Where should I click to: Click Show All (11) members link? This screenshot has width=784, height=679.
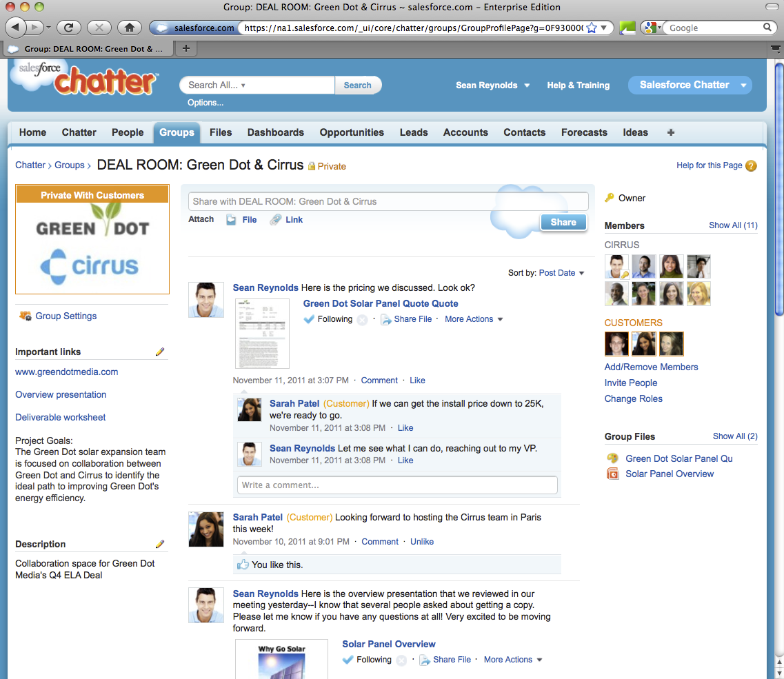[x=733, y=225]
